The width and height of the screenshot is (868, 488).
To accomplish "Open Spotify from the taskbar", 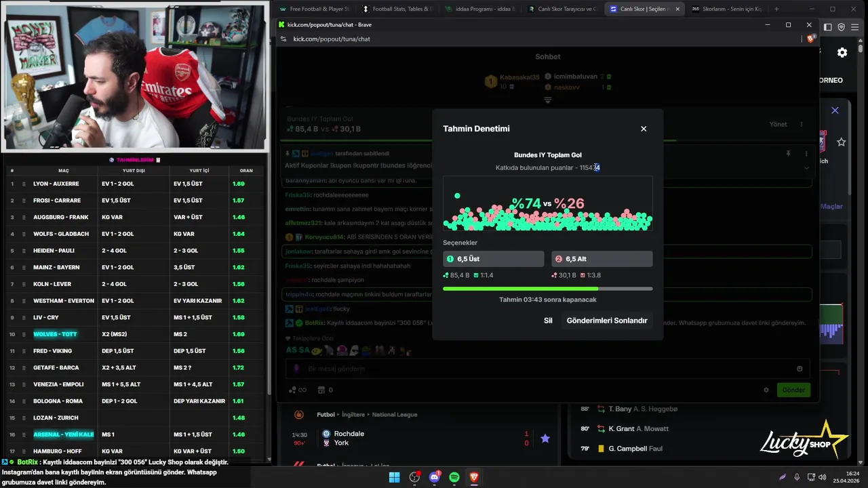I will [x=454, y=477].
